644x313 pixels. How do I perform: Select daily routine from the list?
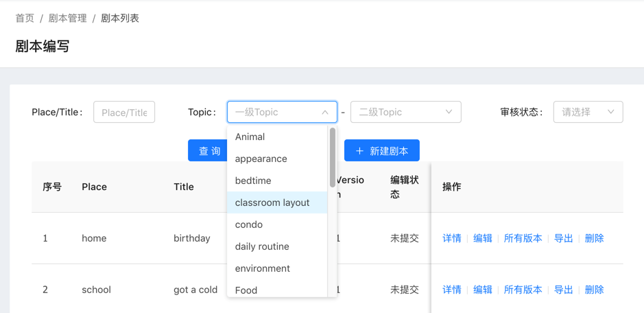[262, 246]
